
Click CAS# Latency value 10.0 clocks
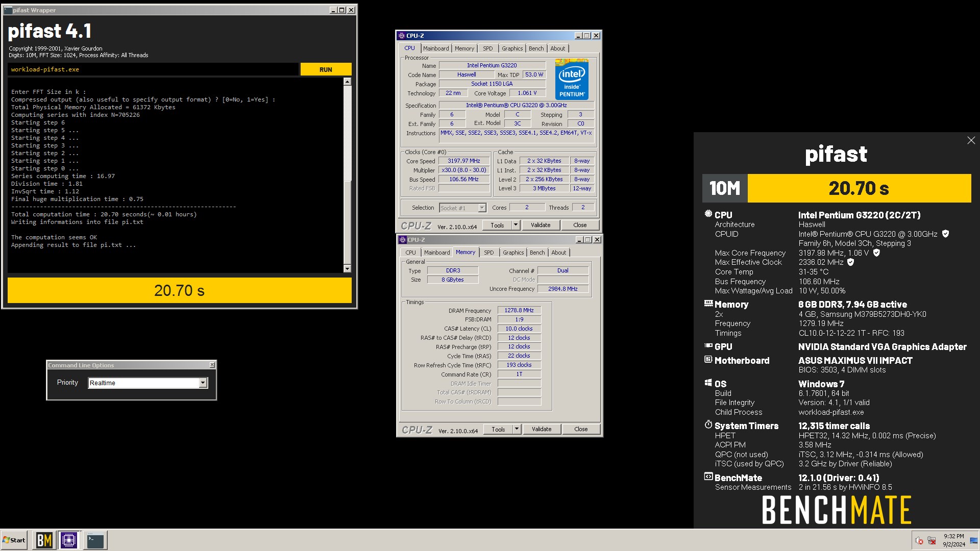pyautogui.click(x=519, y=329)
